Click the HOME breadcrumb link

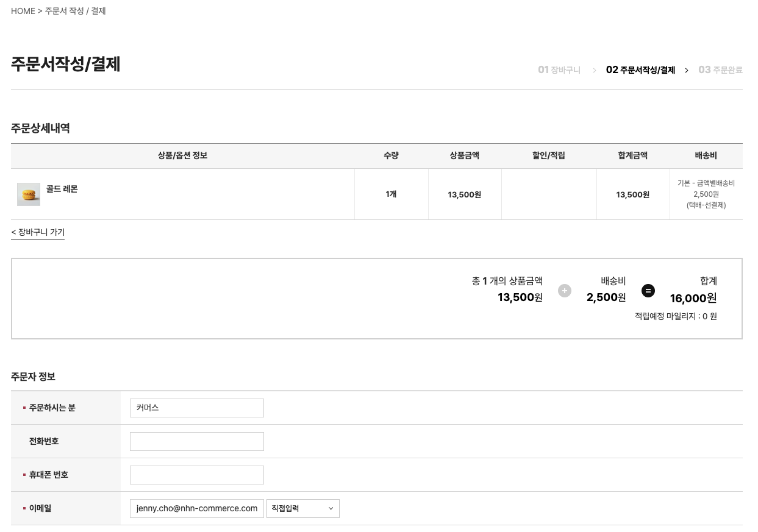pyautogui.click(x=23, y=11)
